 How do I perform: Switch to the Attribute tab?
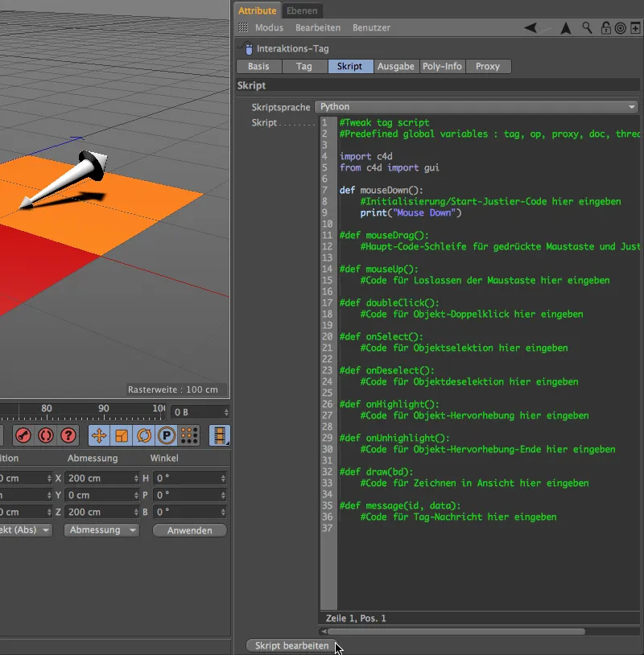[257, 10]
